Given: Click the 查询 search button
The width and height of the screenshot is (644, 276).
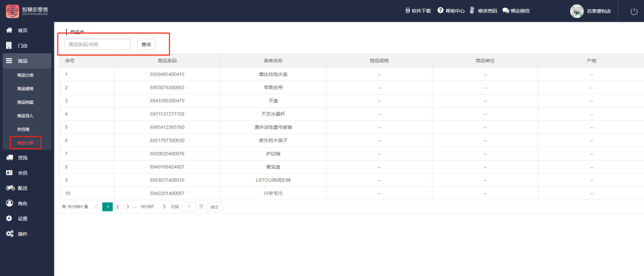Looking at the screenshot, I should pos(146,45).
